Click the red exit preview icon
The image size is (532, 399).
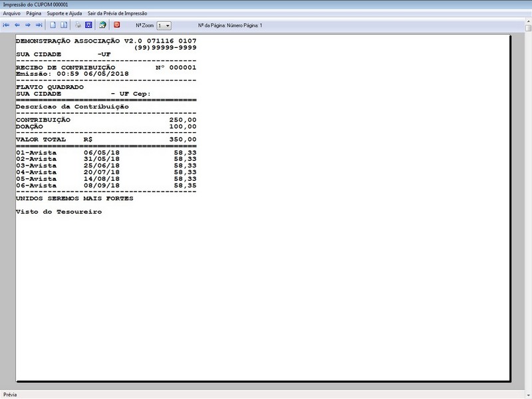click(x=117, y=25)
